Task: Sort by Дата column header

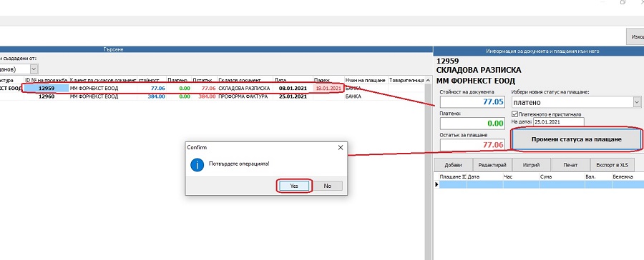Action: (x=293, y=80)
